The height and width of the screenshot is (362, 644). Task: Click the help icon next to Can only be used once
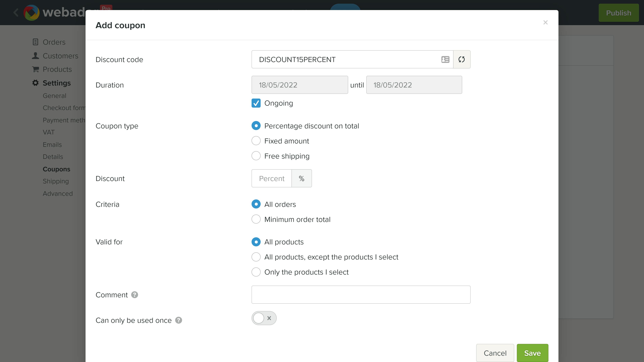[x=178, y=320]
